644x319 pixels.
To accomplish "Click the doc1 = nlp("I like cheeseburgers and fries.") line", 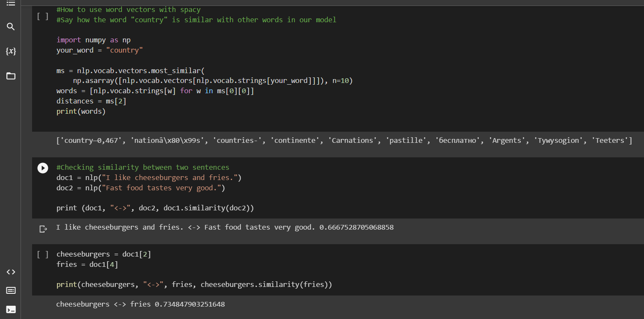I will pos(149,178).
